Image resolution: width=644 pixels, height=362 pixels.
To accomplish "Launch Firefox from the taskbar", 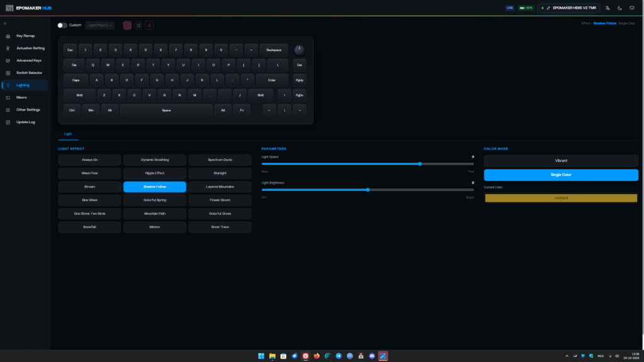I will [x=317, y=356].
